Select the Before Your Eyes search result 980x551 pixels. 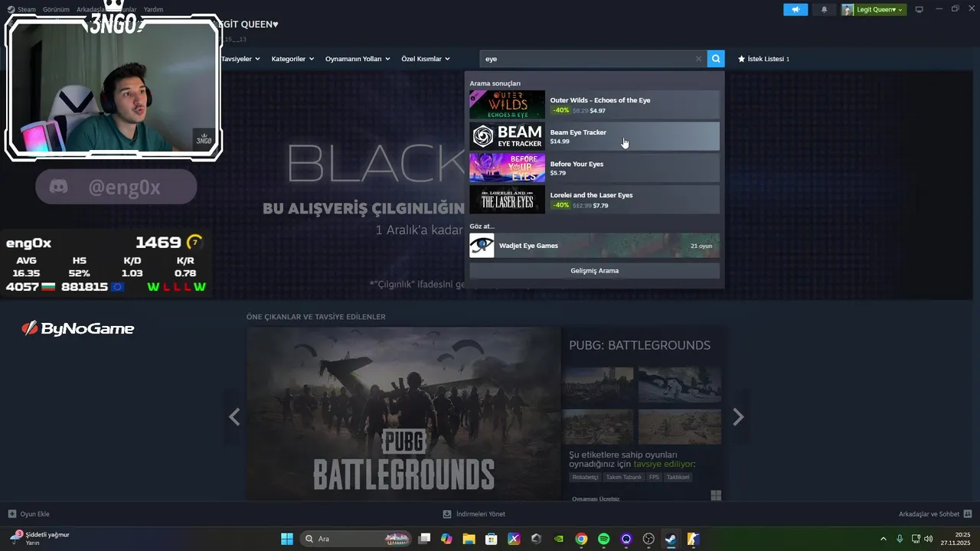[x=594, y=168]
